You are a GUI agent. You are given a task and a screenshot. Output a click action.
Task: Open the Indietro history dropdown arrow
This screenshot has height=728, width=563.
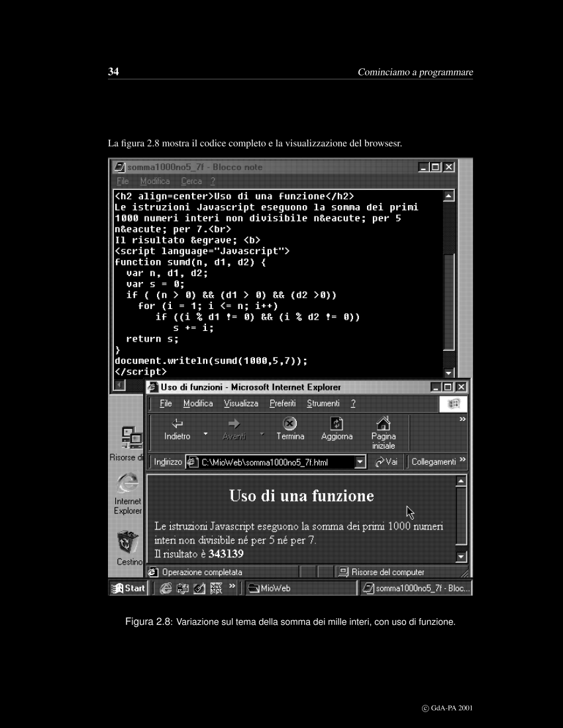pyautogui.click(x=205, y=434)
